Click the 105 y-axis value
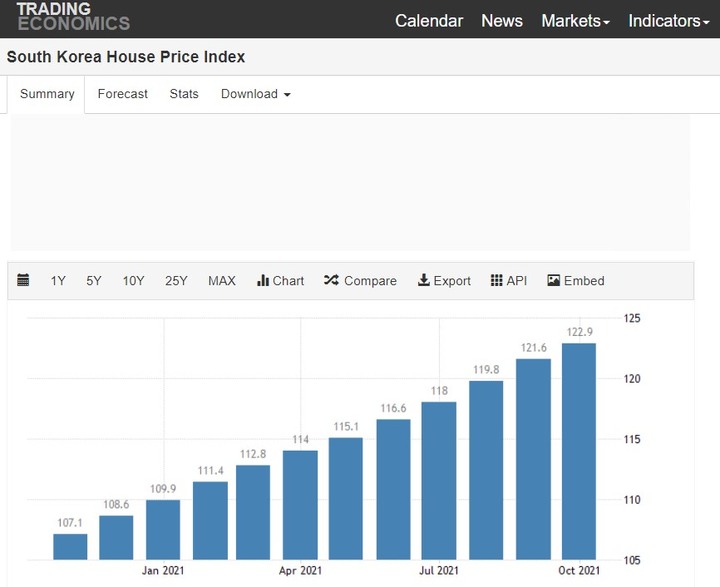This screenshot has width=720, height=587. coord(632,560)
